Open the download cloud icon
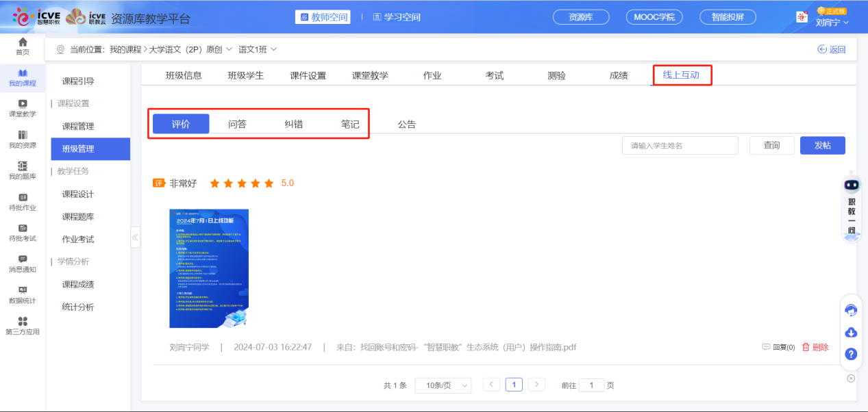 pyautogui.click(x=851, y=332)
